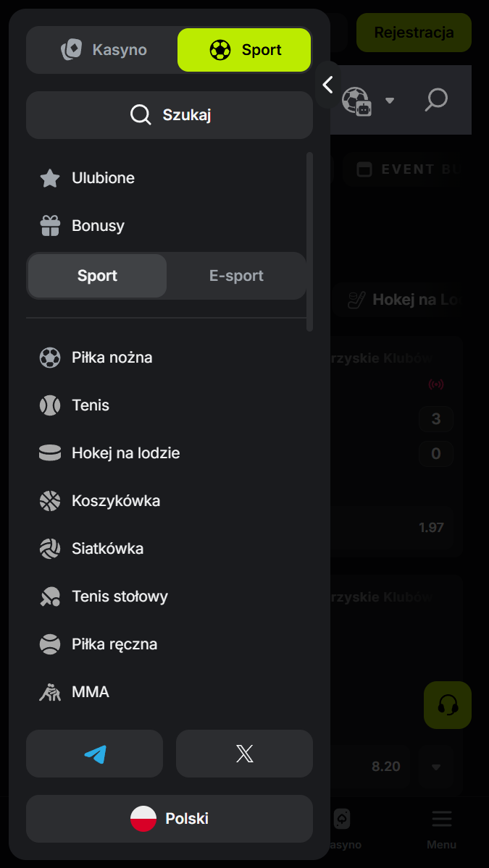Image resolution: width=489 pixels, height=868 pixels.
Task: Click the Rejestracja button
Action: (414, 33)
